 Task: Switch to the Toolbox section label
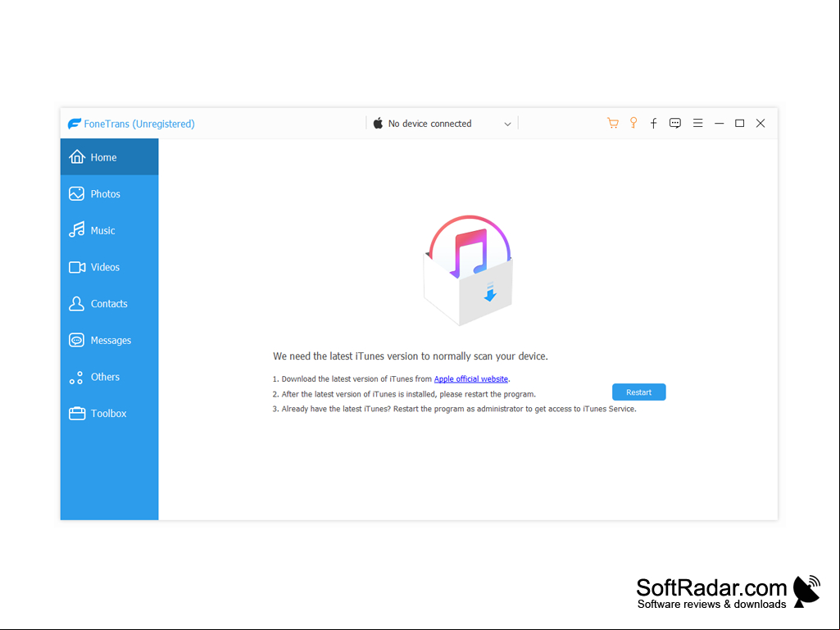109,413
